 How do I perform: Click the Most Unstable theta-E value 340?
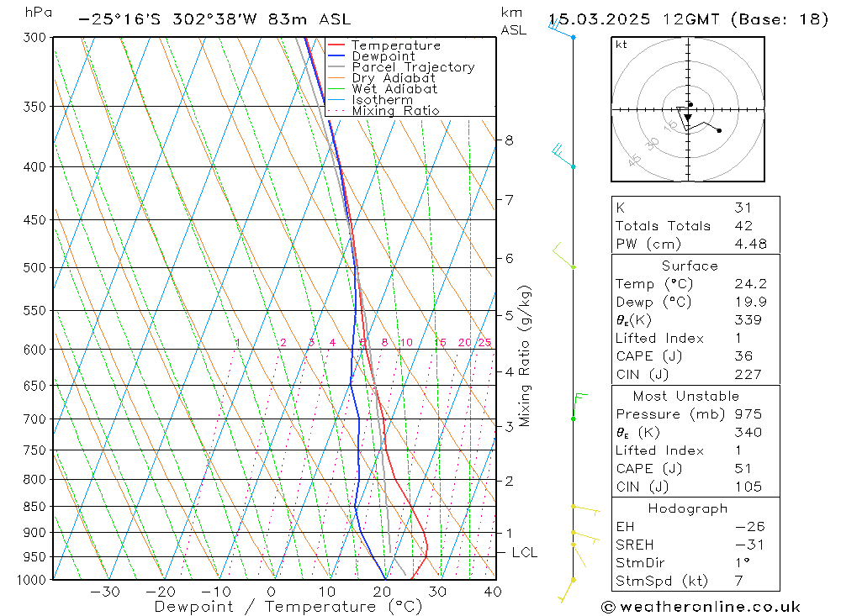click(x=748, y=432)
